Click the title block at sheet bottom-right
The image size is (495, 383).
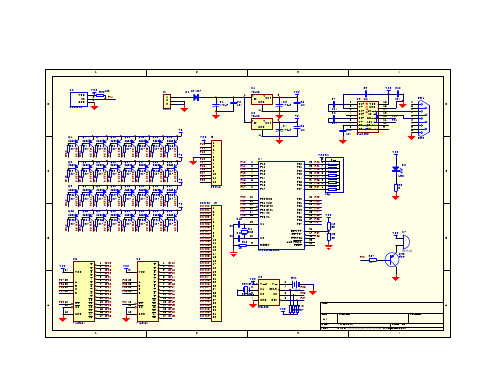[382, 316]
